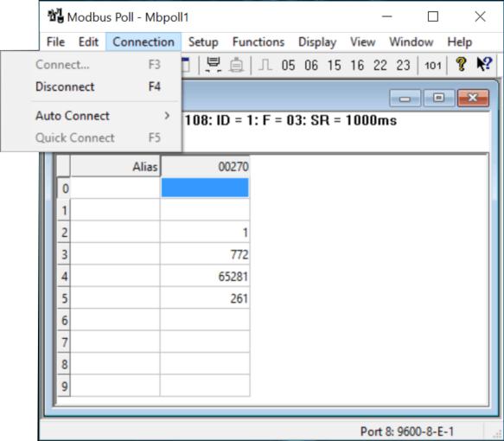
Task: Maximize the Modbus Poll main window
Action: coord(433,16)
